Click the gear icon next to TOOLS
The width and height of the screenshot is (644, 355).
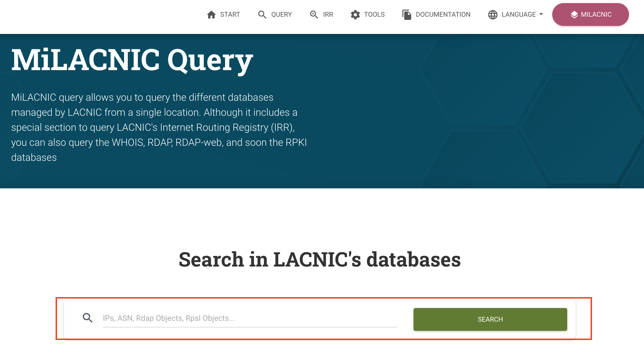pos(355,14)
